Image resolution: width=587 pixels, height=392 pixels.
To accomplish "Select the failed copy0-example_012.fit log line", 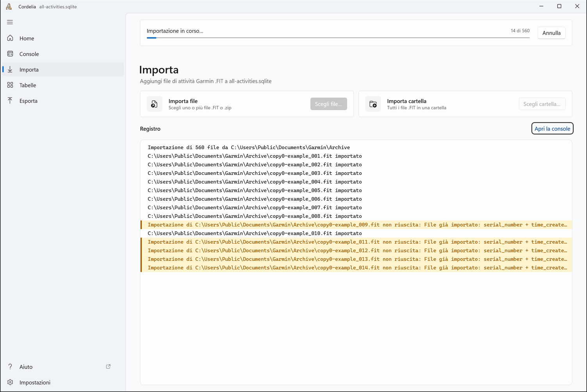I will pos(356,250).
